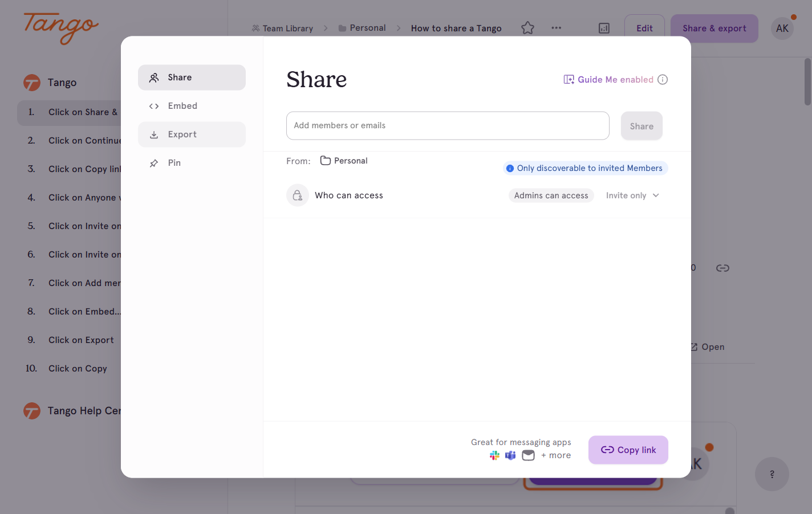Open the help question mark button
This screenshot has width=812, height=514.
[772, 474]
